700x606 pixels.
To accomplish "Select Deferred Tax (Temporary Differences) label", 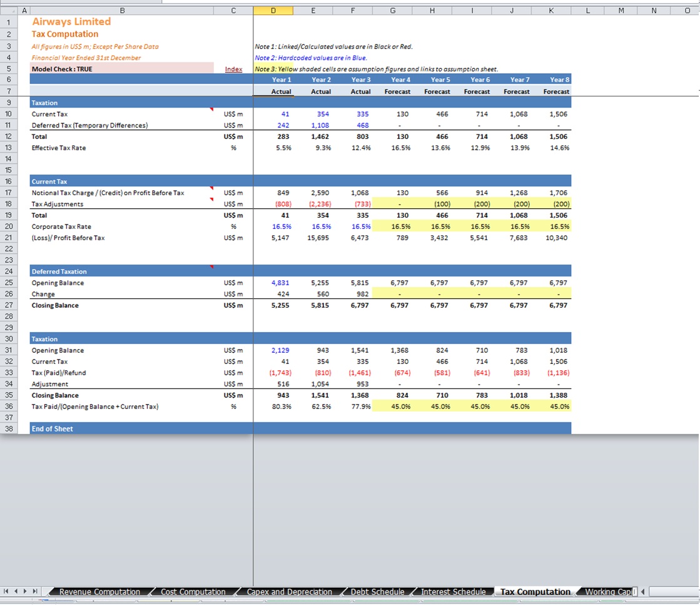I will coord(89,126).
